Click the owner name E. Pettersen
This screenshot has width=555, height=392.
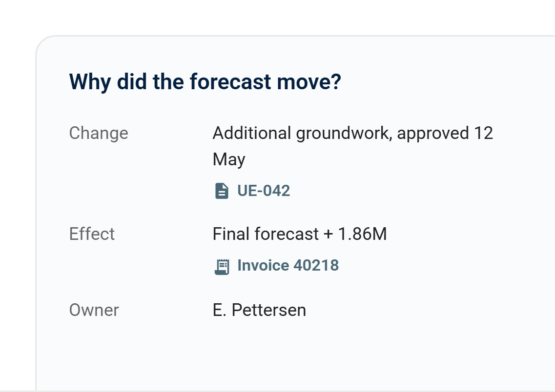coord(260,310)
